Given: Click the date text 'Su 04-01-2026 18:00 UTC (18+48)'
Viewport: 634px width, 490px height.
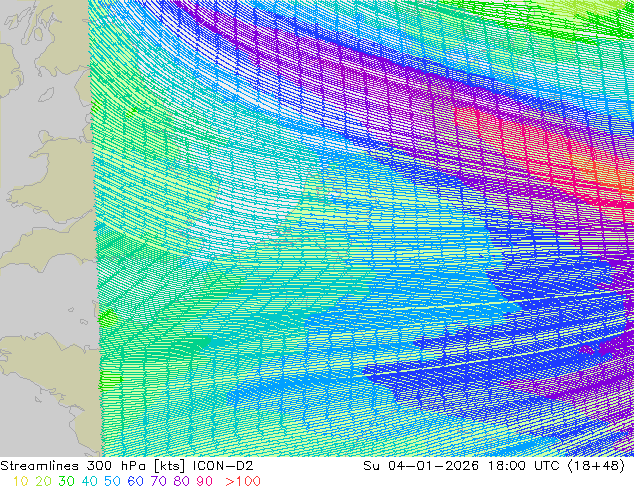Looking at the screenshot, I should coord(494,466).
